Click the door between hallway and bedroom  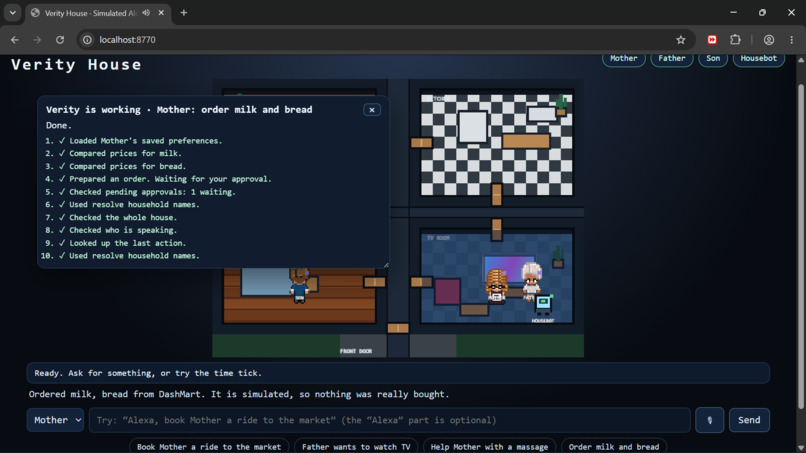pos(375,282)
